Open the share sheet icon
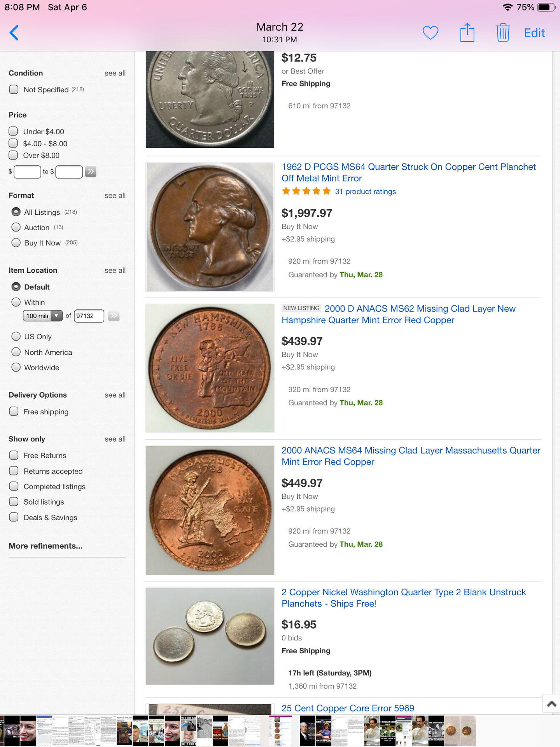The height and width of the screenshot is (747, 560). click(467, 32)
